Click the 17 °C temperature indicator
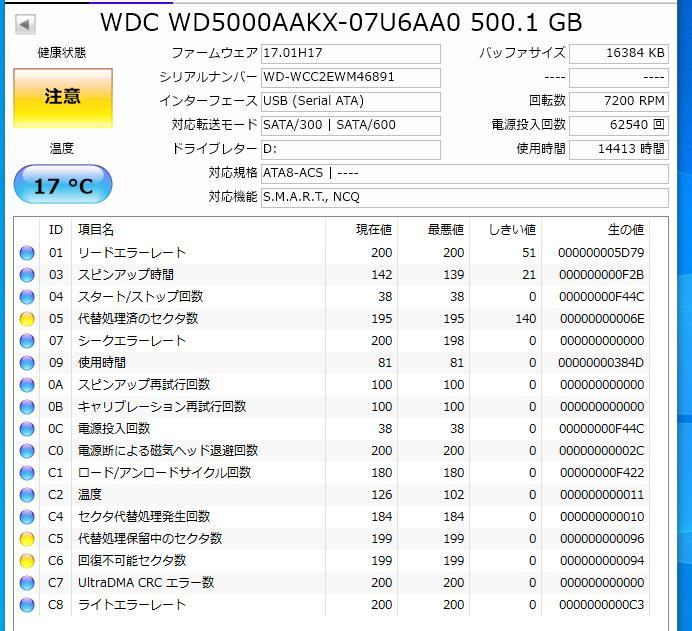The height and width of the screenshot is (631, 692). 63,184
